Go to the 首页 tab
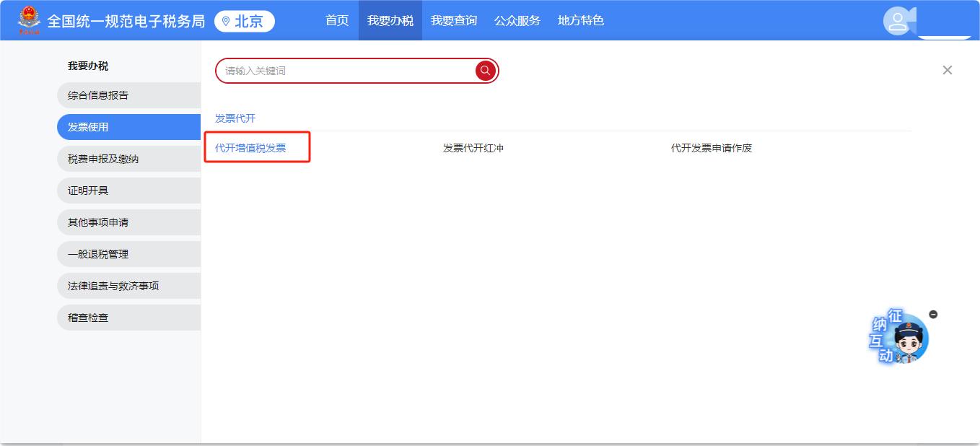This screenshot has width=980, height=446. [x=337, y=20]
